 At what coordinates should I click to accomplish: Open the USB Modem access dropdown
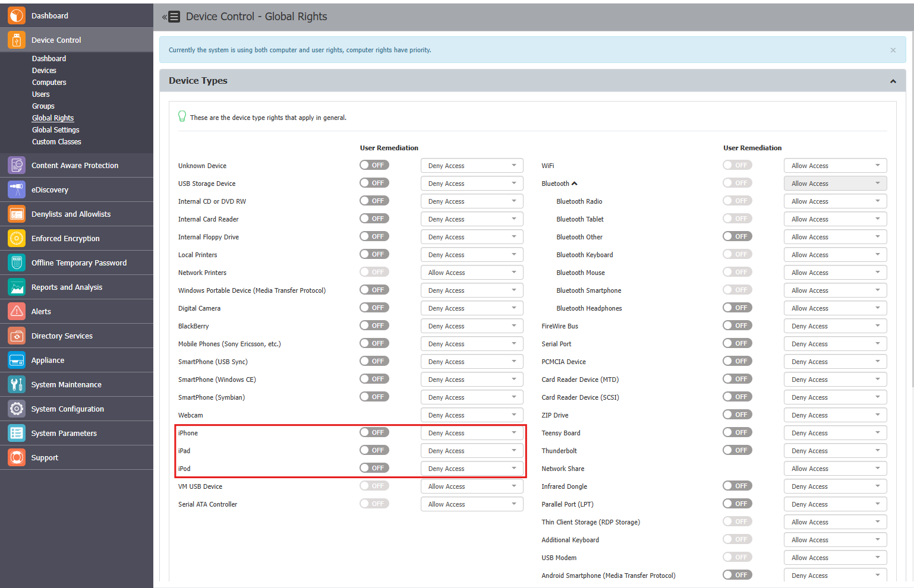[835, 558]
